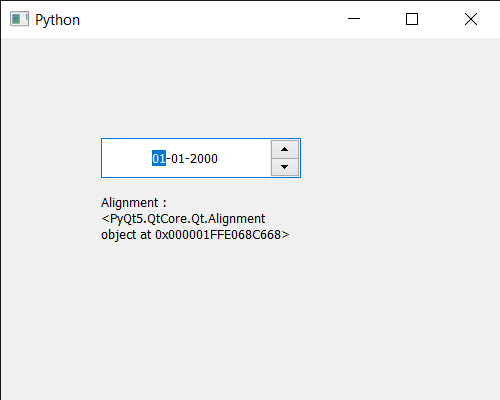Select the year 2000 in date field
This screenshot has height=400, width=500.
[x=204, y=158]
